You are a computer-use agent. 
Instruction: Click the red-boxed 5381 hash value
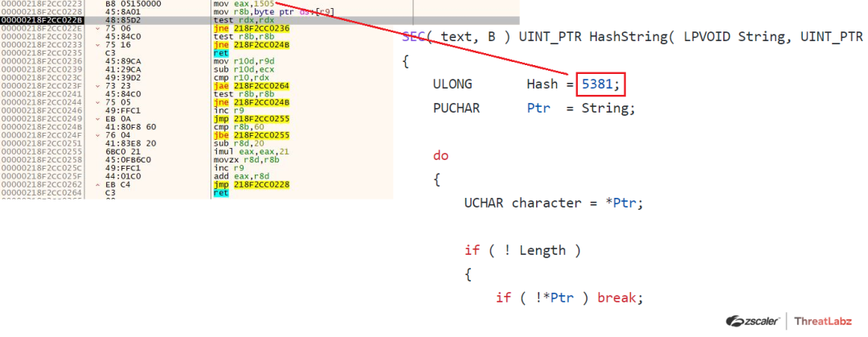(x=601, y=84)
